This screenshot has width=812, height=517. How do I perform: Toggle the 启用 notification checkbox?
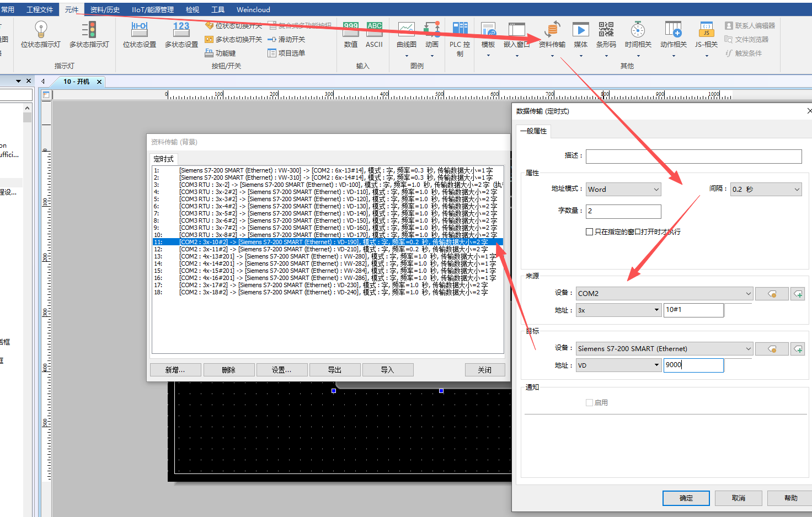pos(589,403)
